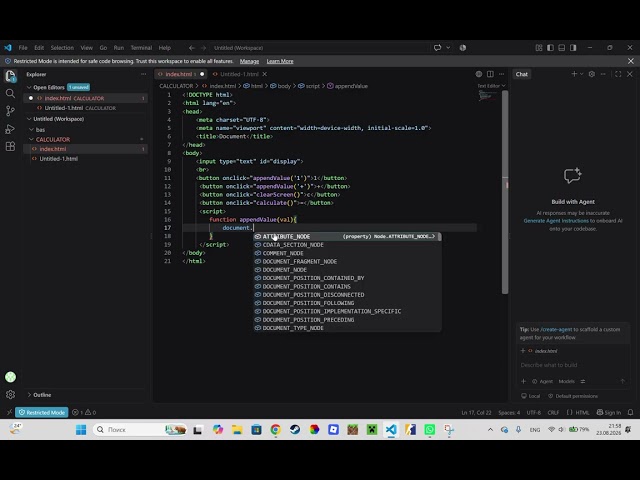This screenshot has width=640, height=480.
Task: Open the Explorer view in activity bar
Action: click(x=10, y=76)
